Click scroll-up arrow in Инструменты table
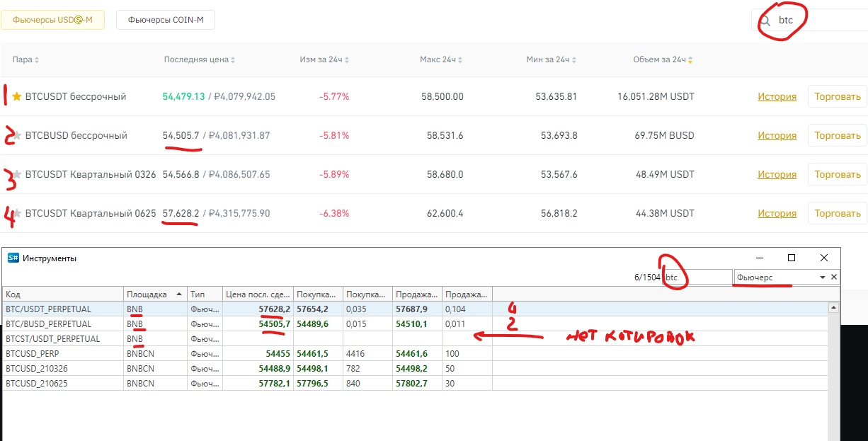The height and width of the screenshot is (441, 868). tap(835, 308)
